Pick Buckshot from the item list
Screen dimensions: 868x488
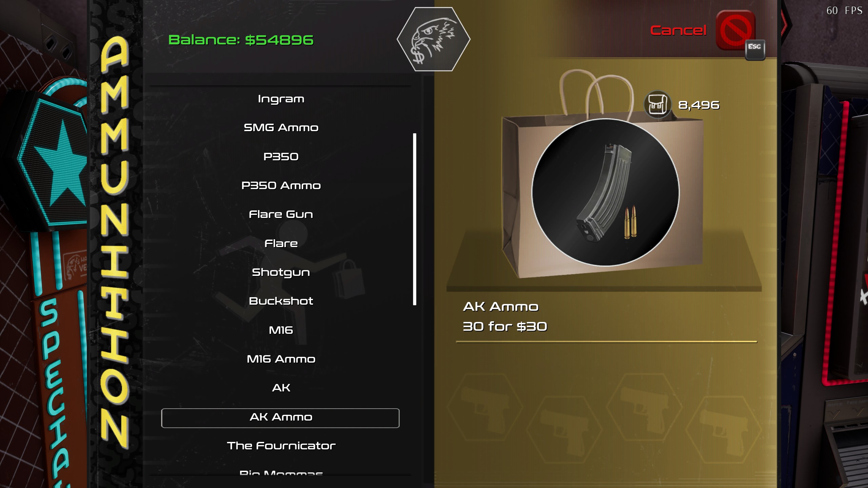click(281, 301)
